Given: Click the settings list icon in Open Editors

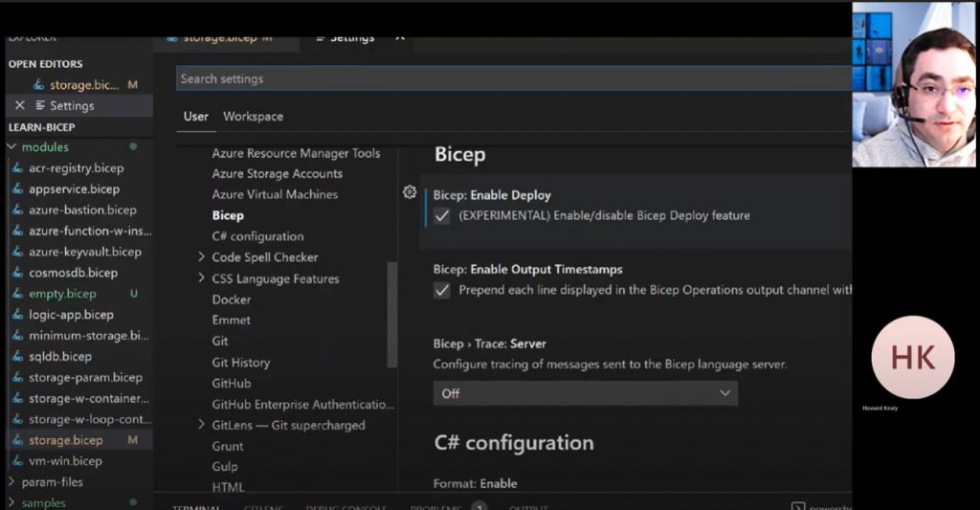Looking at the screenshot, I should [41, 105].
